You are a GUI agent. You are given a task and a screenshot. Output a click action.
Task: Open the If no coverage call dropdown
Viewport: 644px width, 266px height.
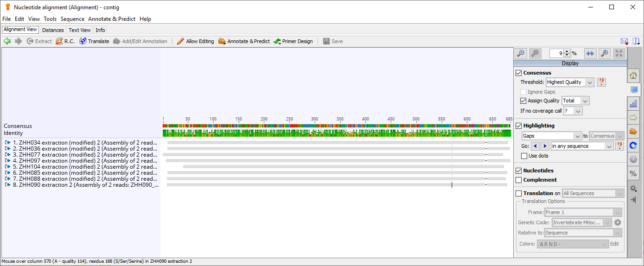pos(573,111)
